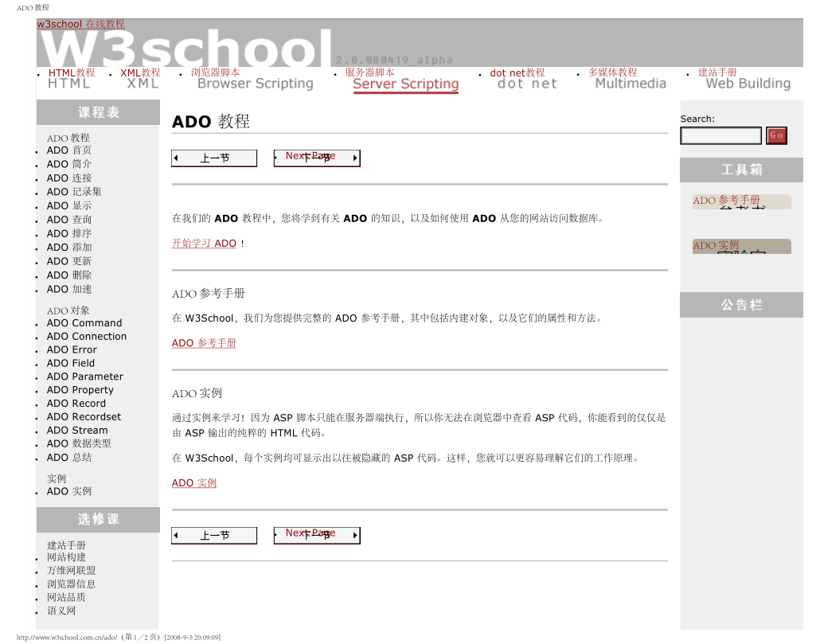Screen dimensions: 820x644
Task: Select ADO Recordset in the sidebar
Action: click(84, 417)
